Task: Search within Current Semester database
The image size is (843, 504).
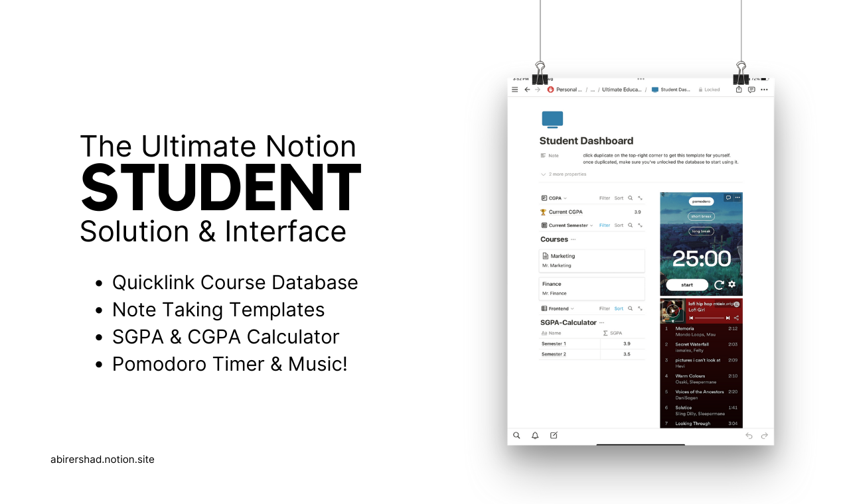Action: [x=631, y=225]
